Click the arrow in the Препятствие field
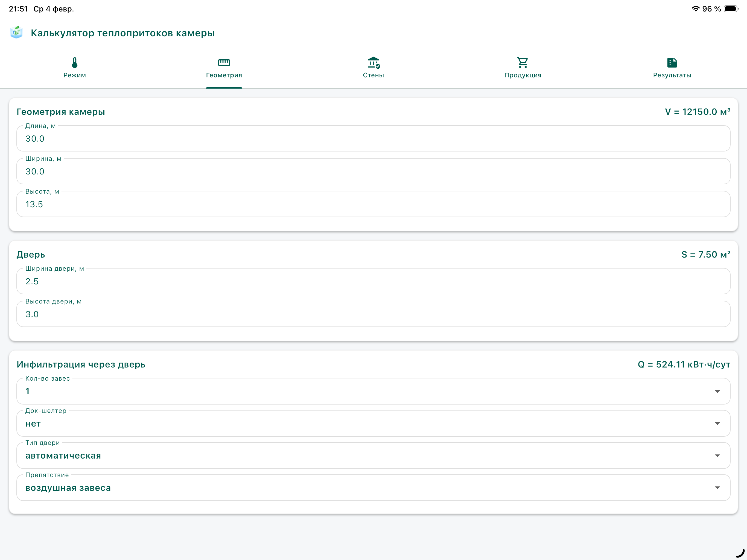Image resolution: width=747 pixels, height=560 pixels. click(717, 487)
